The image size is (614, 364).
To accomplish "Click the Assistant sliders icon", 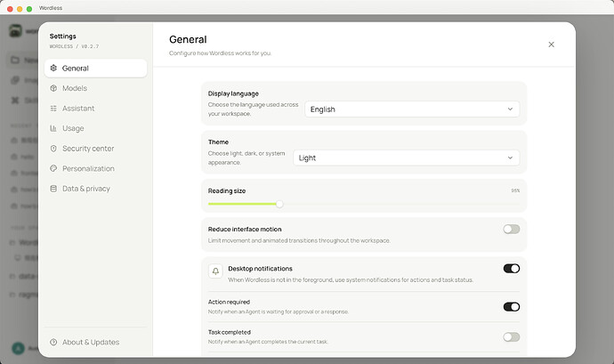I will click(53, 109).
